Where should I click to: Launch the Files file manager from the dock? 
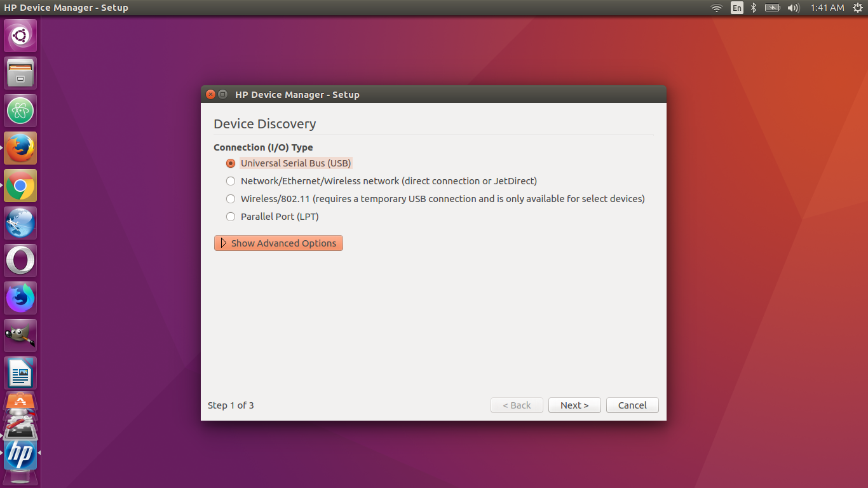20,73
